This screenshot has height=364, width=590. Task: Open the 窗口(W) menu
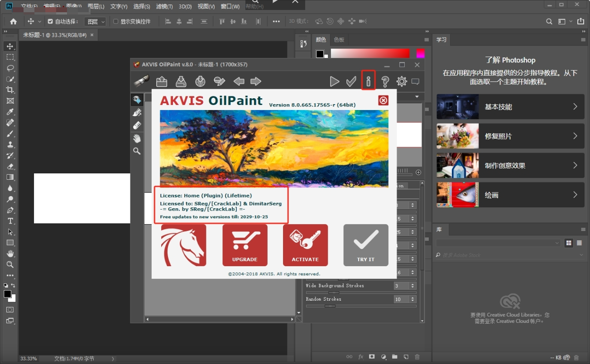(230, 6)
